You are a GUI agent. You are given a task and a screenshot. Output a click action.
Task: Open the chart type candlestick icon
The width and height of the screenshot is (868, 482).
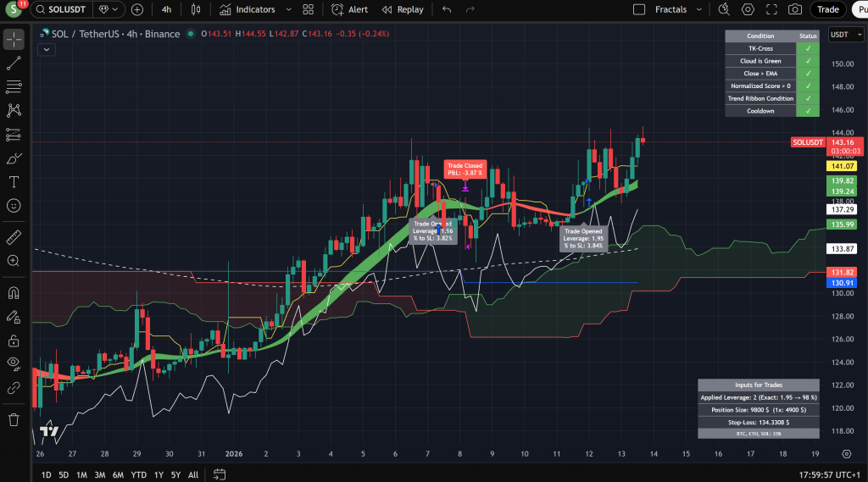(x=196, y=9)
